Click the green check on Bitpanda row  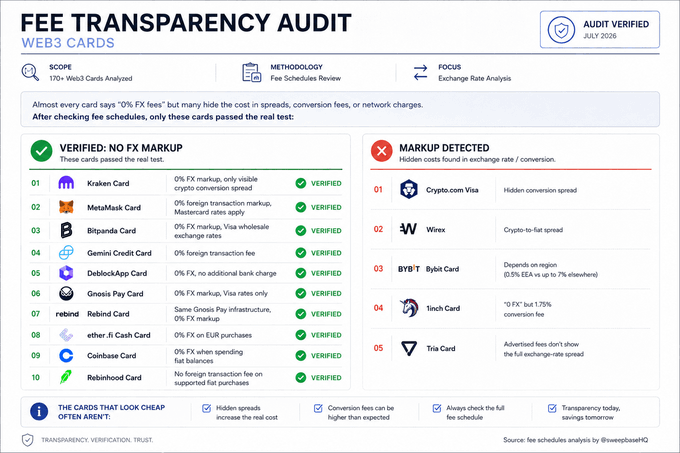(301, 231)
